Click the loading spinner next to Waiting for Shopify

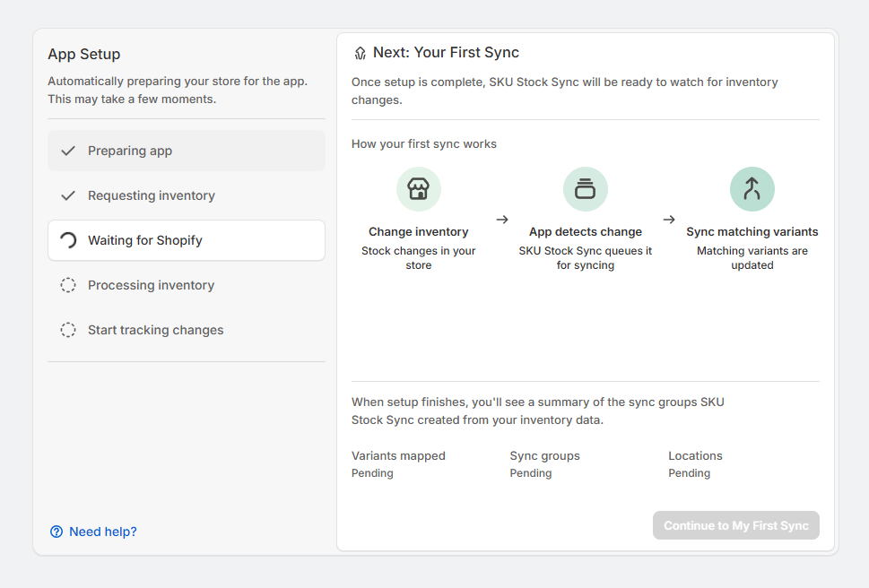68,240
